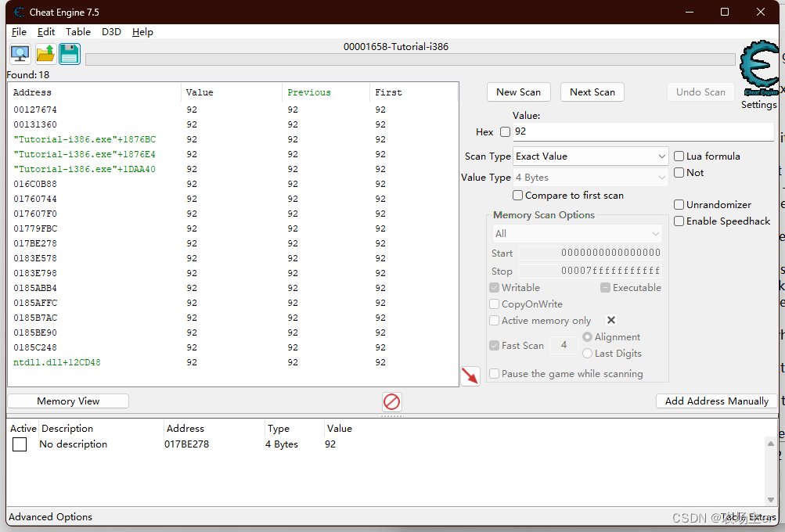Turn on Enable Speedhack

point(679,221)
